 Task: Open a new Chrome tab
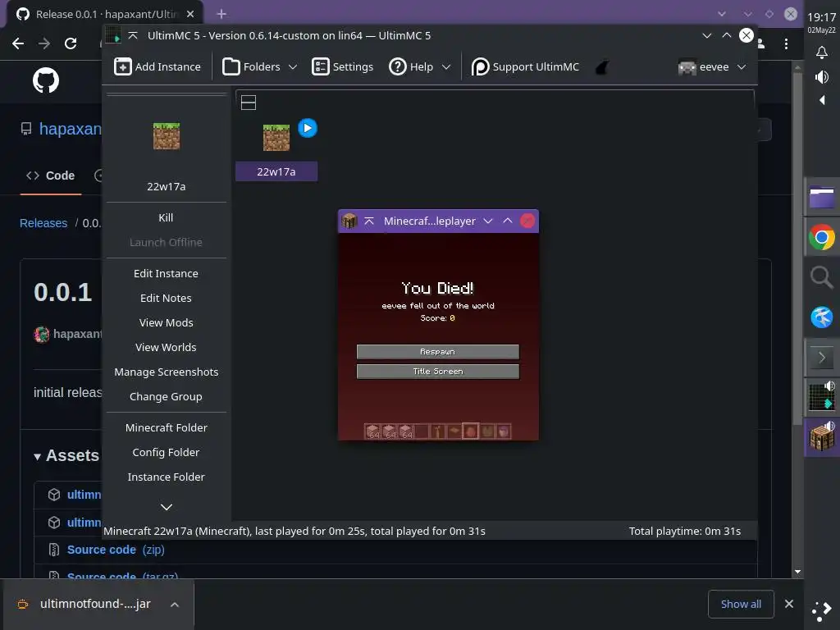point(221,14)
